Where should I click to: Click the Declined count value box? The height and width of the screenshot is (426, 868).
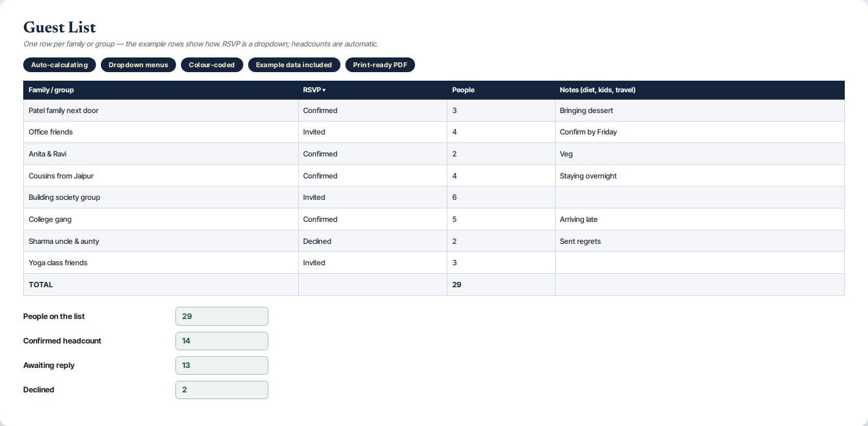point(222,390)
